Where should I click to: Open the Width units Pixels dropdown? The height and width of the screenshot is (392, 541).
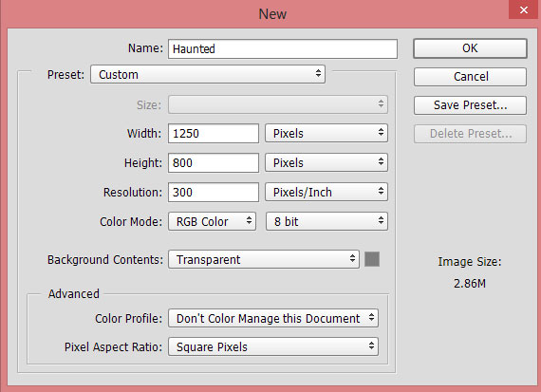pyautogui.click(x=326, y=133)
